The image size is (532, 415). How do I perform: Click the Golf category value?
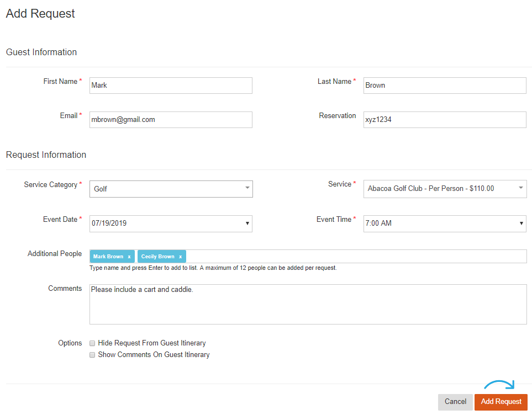click(101, 189)
